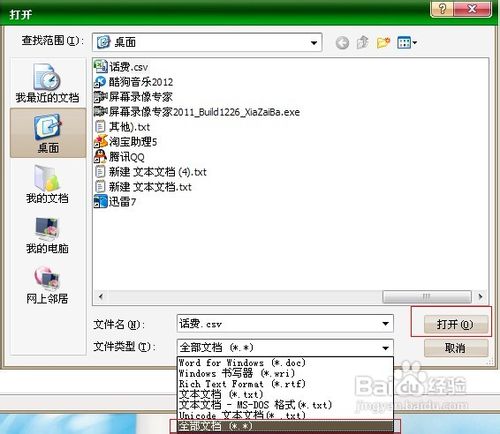Click the scrollbar right arrow
This screenshot has height=434, width=500.
(x=480, y=296)
